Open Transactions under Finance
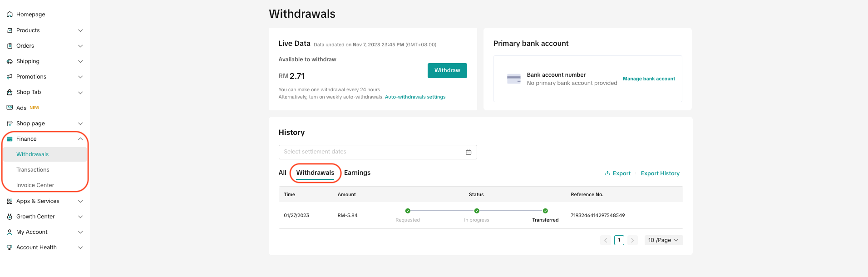The height and width of the screenshot is (277, 868). pyautogui.click(x=33, y=170)
